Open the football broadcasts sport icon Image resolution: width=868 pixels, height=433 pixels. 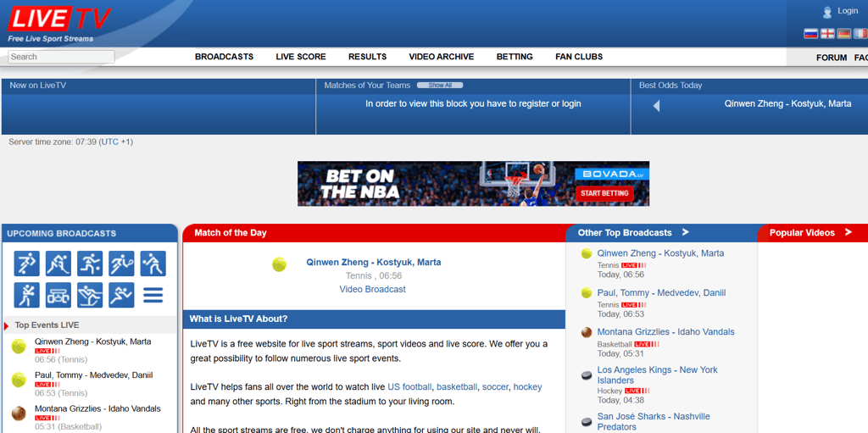click(x=26, y=264)
